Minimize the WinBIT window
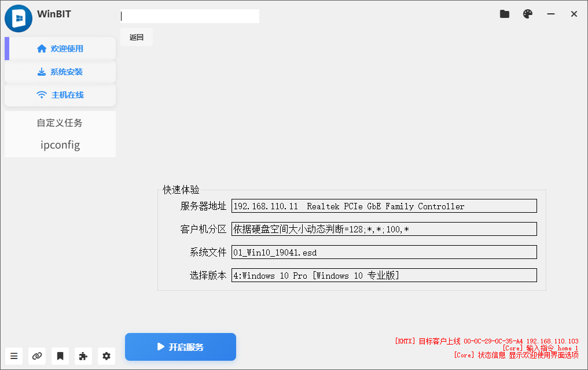This screenshot has width=588, height=370. pyautogui.click(x=551, y=14)
